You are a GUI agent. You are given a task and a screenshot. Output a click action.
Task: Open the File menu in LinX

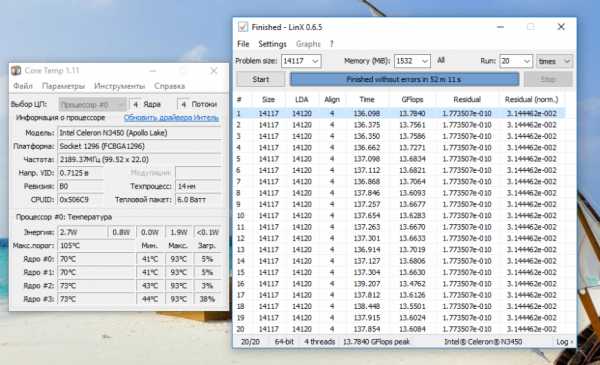(x=243, y=44)
